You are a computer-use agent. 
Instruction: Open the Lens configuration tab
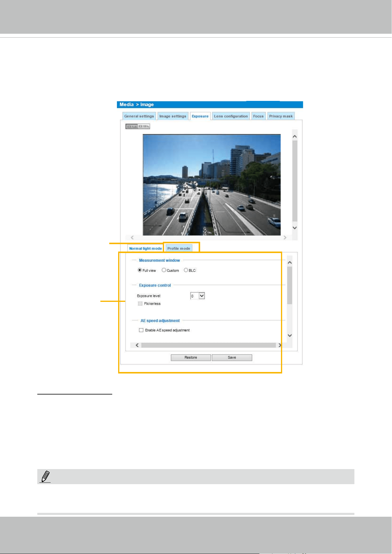(231, 116)
